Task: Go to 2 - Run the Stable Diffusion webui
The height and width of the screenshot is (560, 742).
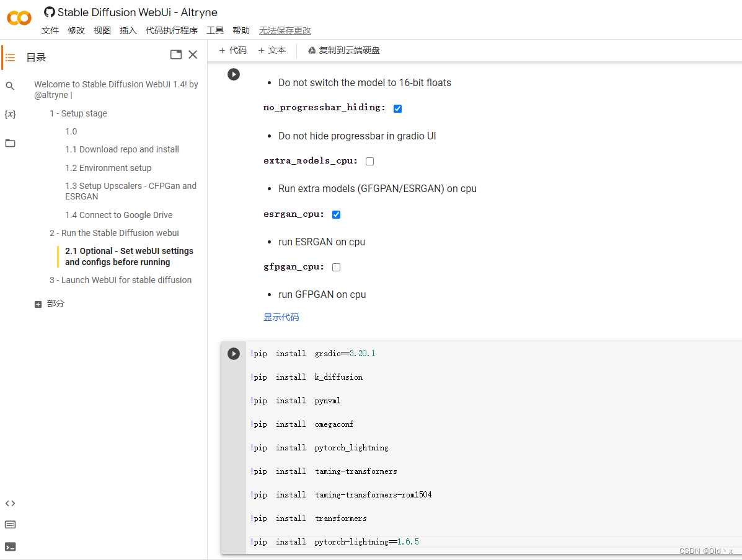Action: (114, 233)
